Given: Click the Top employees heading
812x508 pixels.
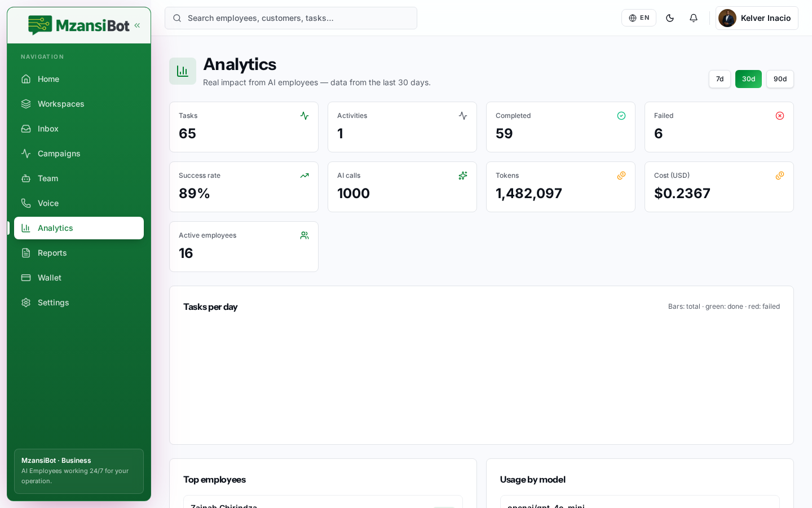Looking at the screenshot, I should (x=214, y=480).
